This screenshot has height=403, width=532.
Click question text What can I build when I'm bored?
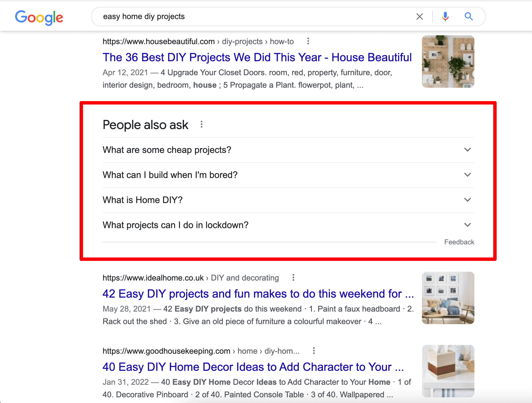(170, 175)
